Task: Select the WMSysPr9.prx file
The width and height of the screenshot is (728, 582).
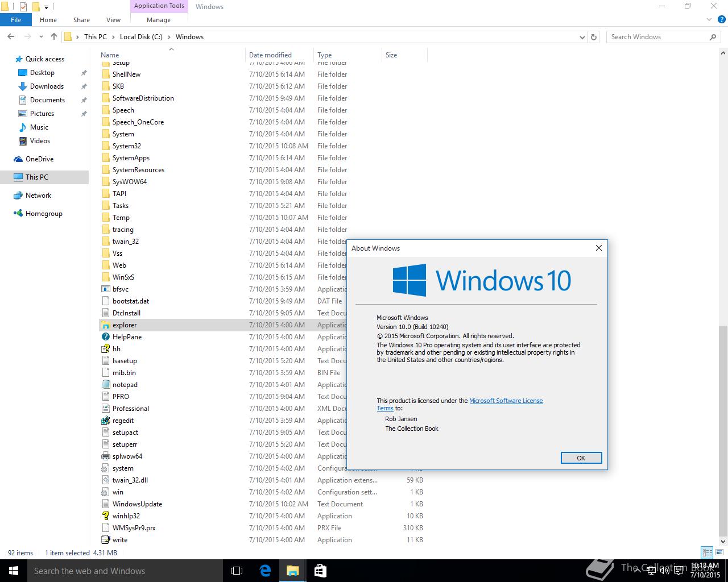Action: pyautogui.click(x=262, y=528)
